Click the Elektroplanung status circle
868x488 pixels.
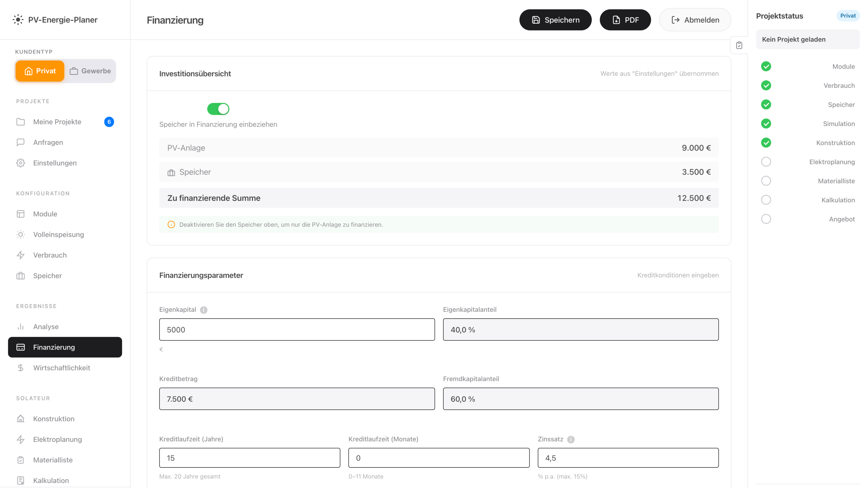point(766,162)
